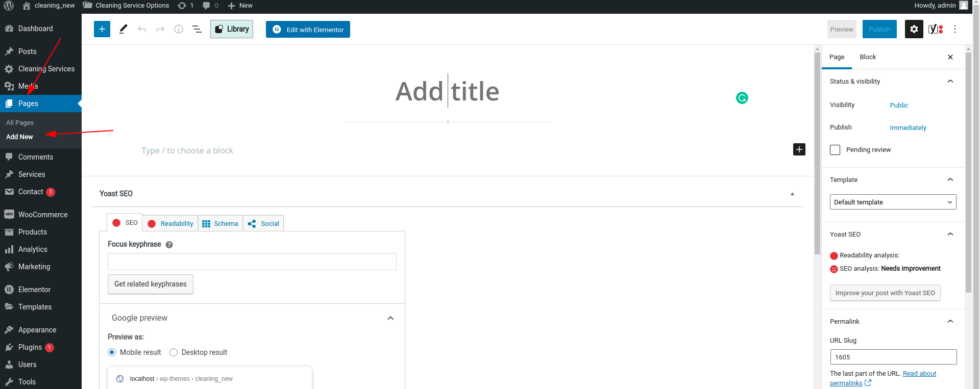Open the editor Settings gear
The image size is (980, 389).
point(914,29)
